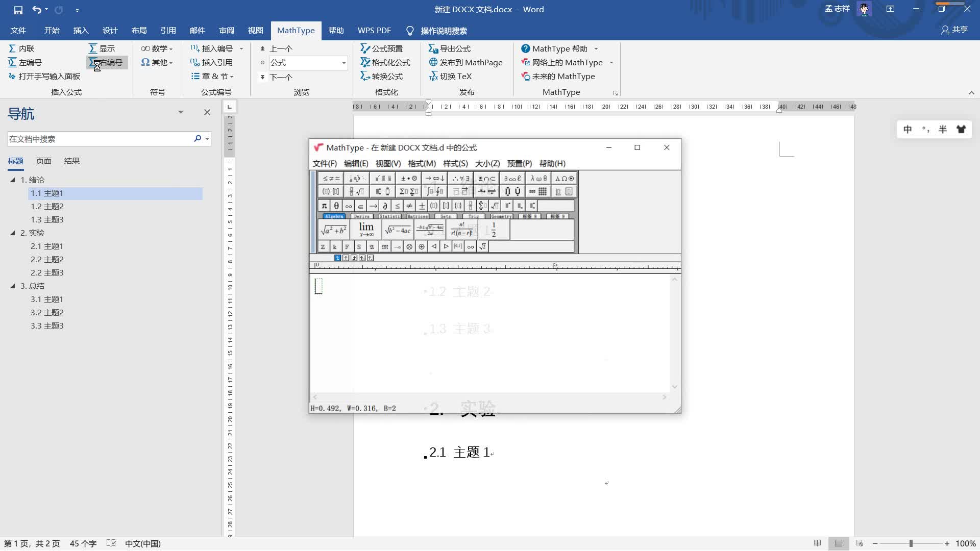Click 转换公式 convert equations button

click(382, 76)
